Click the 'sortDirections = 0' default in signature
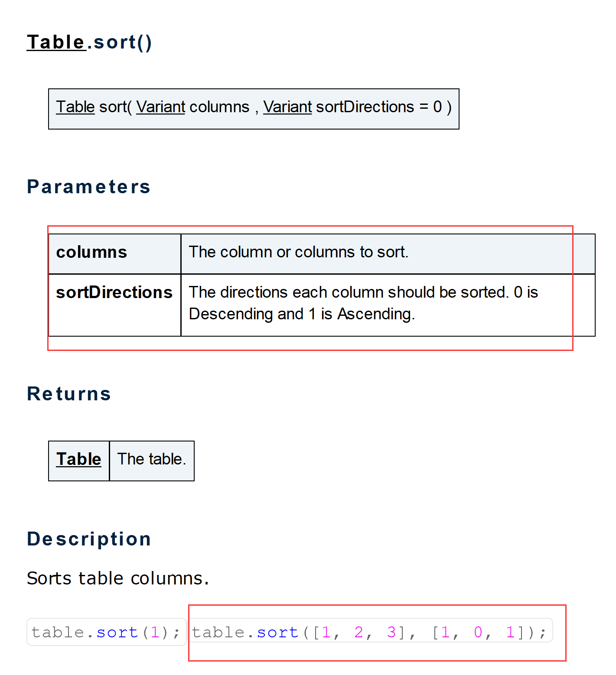Viewport: 616px width, 675px height. [379, 107]
